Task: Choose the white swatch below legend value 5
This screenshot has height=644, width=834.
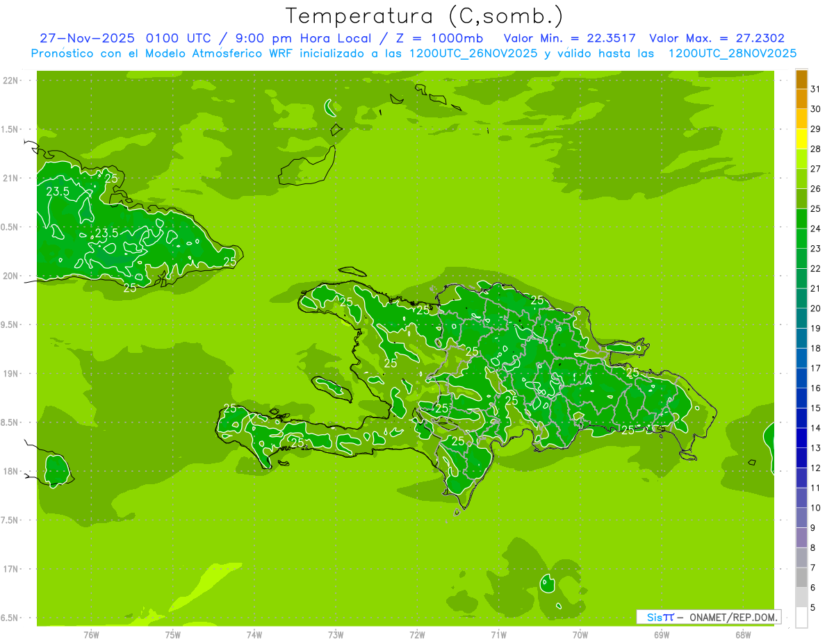Action: coord(801,618)
